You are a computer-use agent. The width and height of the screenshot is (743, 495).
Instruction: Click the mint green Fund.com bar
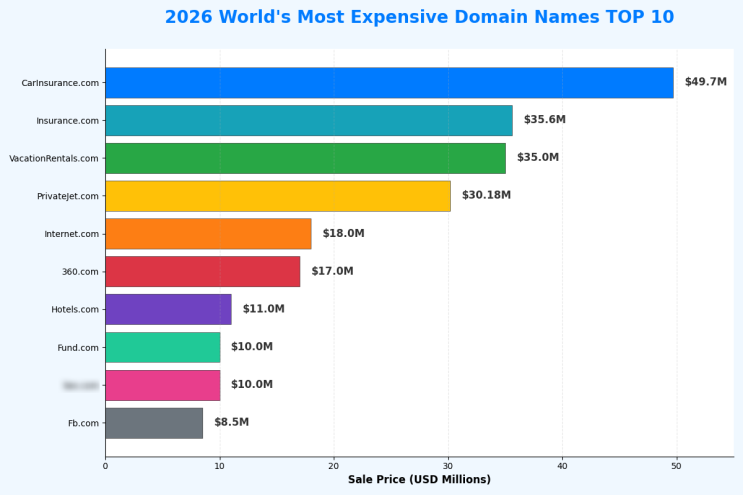click(163, 347)
